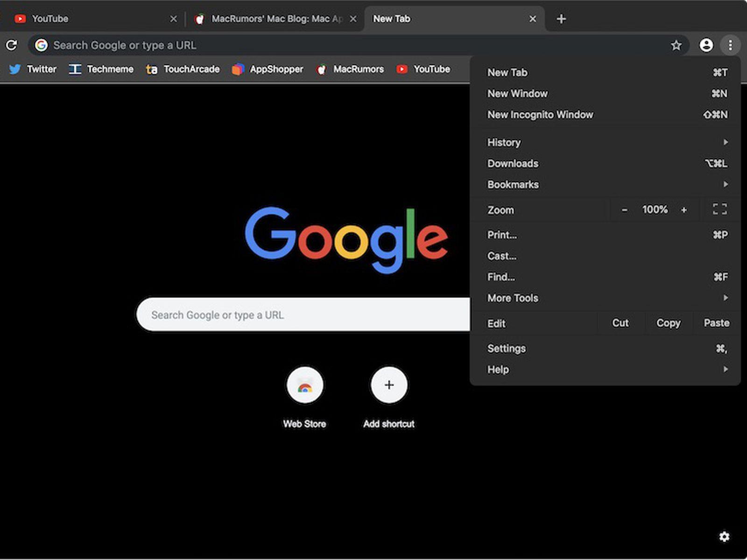Expand the History submenu
The width and height of the screenshot is (747, 560).
(606, 142)
